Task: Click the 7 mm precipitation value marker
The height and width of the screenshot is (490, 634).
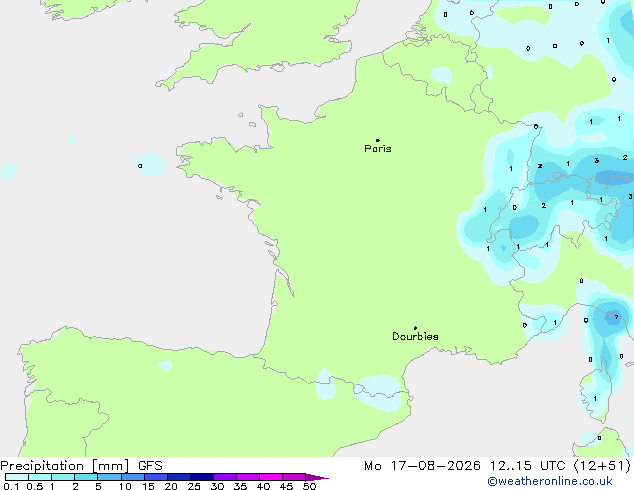Action: [616, 317]
